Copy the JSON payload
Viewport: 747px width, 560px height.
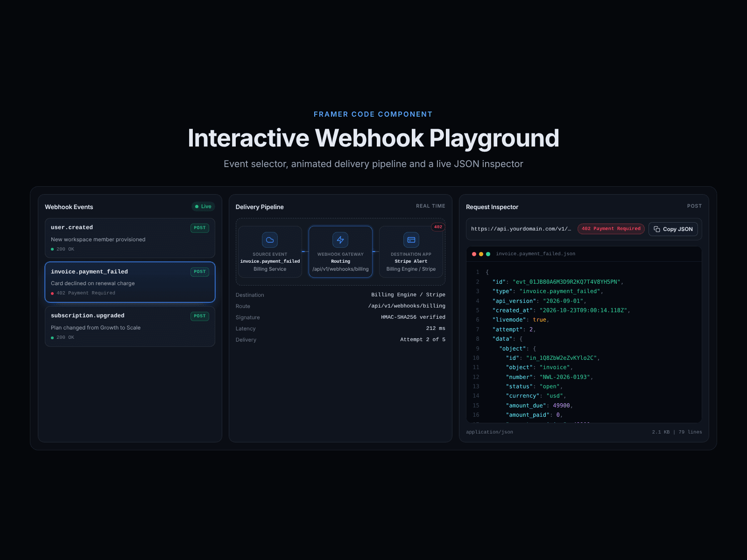(673, 229)
